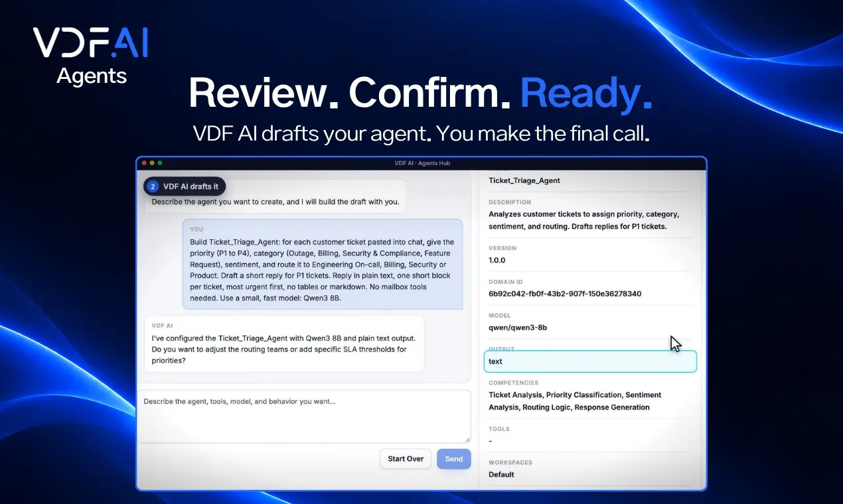Click the agent description starting "Analyzes customer tickets"
The image size is (843, 504).
(x=584, y=220)
